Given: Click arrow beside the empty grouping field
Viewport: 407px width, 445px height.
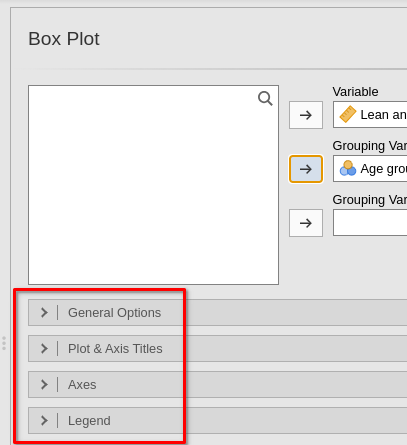Looking at the screenshot, I should coord(306,223).
